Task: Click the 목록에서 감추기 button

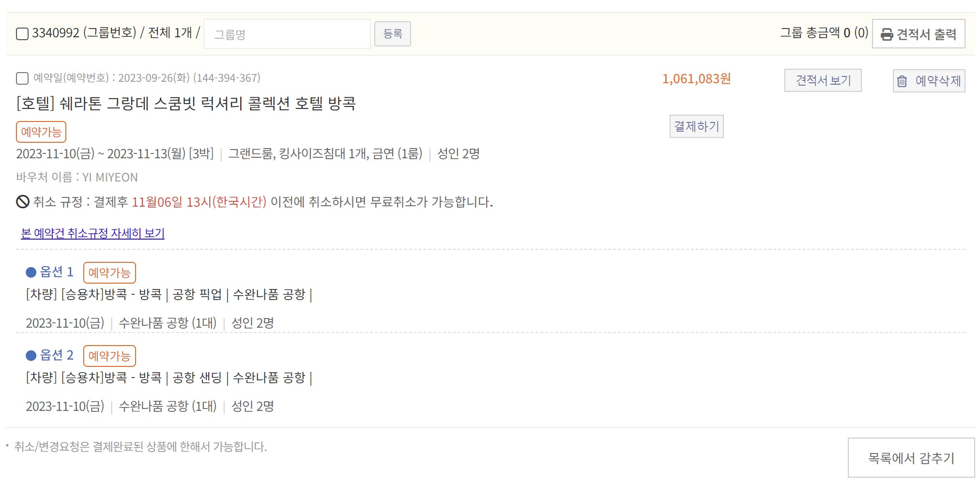Action: tap(911, 458)
